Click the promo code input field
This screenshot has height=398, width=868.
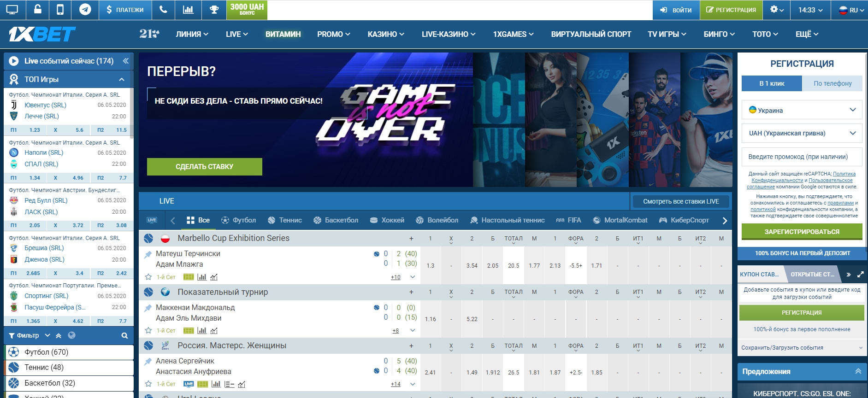pos(802,157)
